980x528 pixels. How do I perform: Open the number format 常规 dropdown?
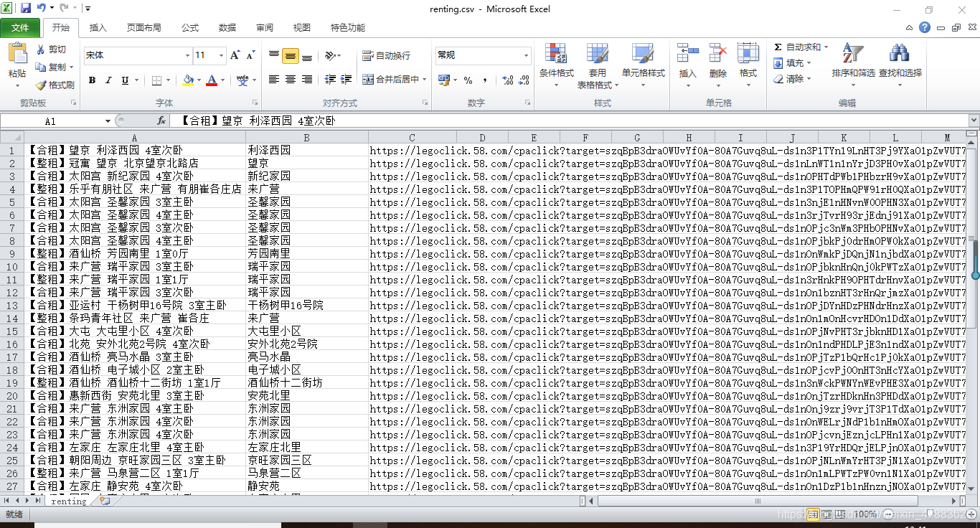[526, 55]
